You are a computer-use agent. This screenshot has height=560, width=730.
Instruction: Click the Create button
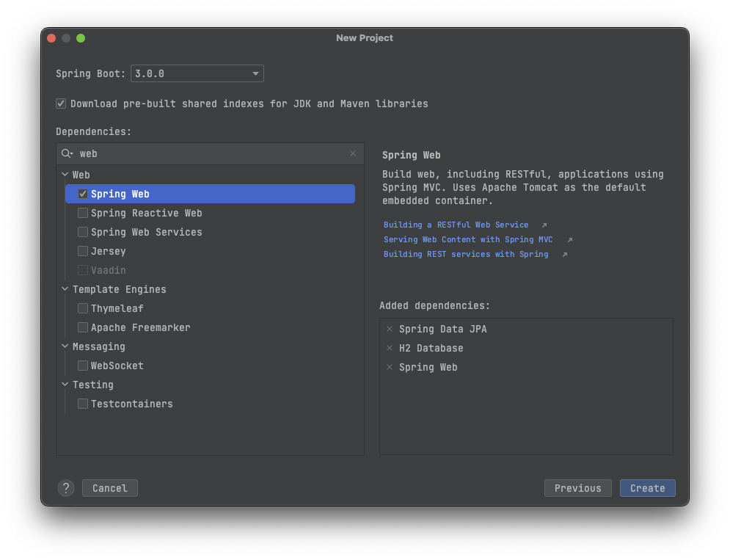(648, 488)
